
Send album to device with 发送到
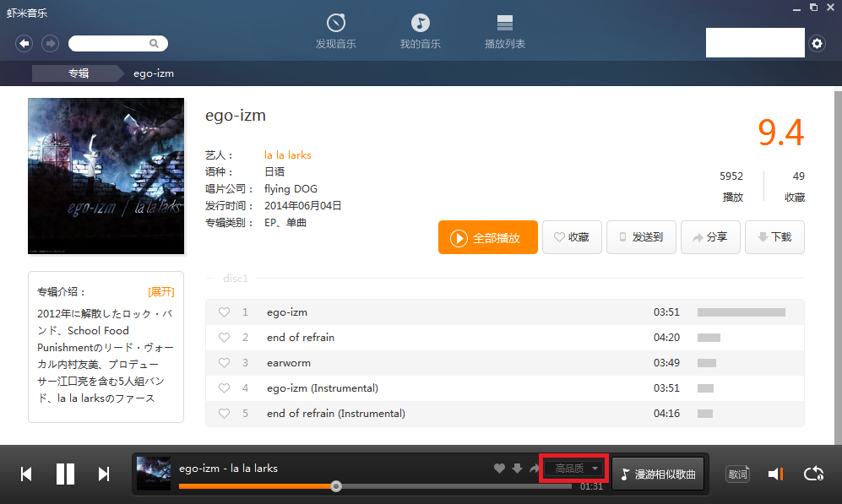[641, 237]
